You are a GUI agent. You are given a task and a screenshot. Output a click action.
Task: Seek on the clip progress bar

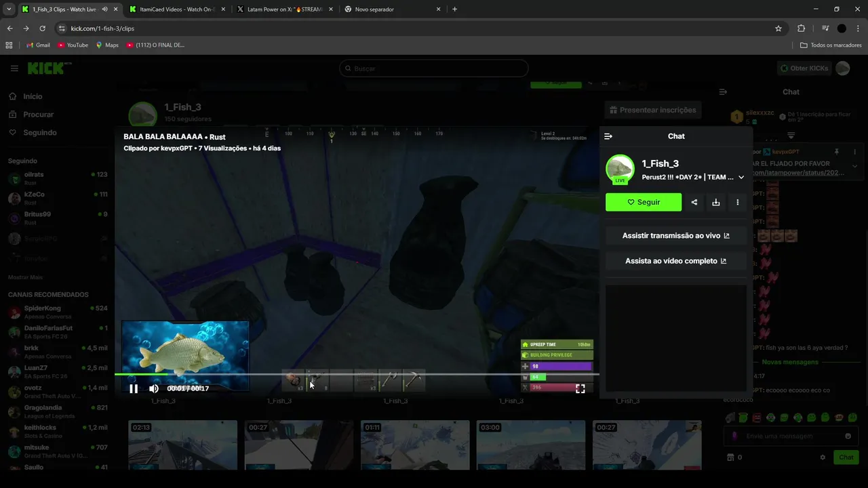tap(357, 374)
